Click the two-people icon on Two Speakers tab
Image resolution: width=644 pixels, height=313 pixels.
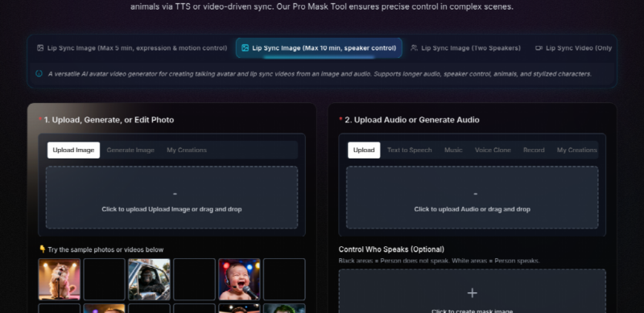414,48
